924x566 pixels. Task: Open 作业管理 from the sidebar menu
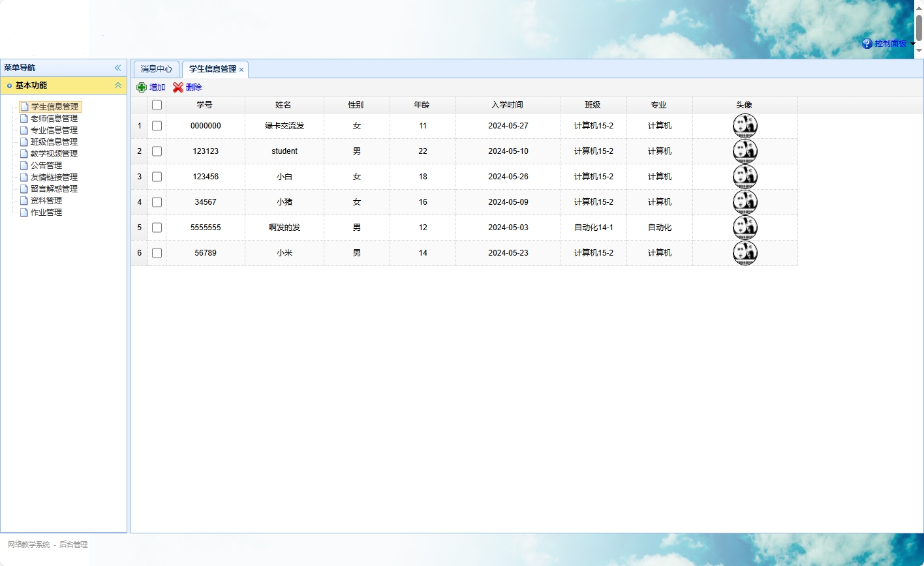point(46,213)
